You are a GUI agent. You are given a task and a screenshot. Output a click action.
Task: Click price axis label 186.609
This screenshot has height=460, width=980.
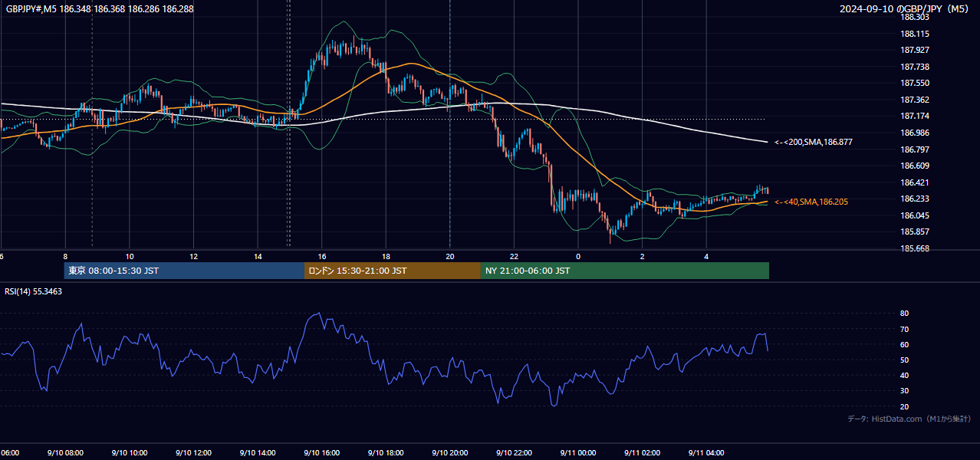point(914,166)
